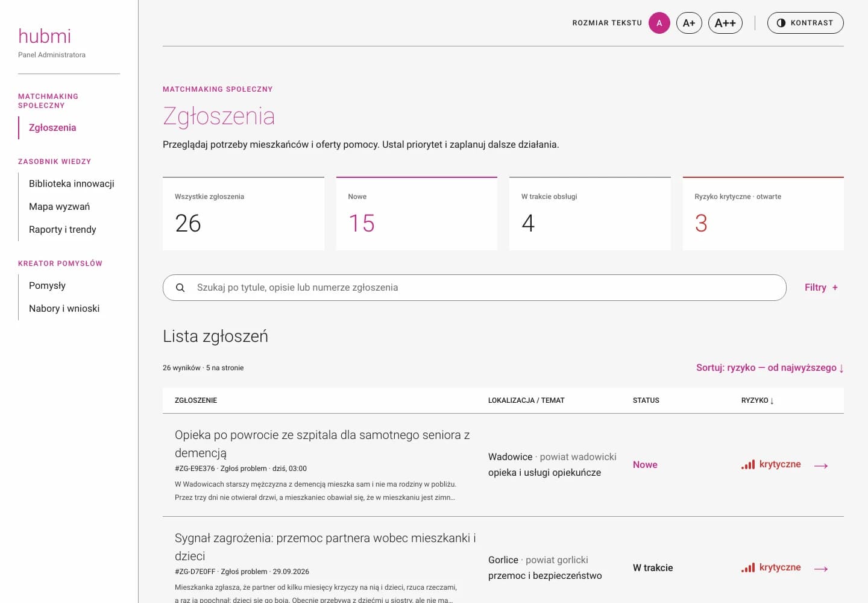Open arrow for Gorlice violence report
Image resolution: width=868 pixels, height=603 pixels.
[821, 569]
